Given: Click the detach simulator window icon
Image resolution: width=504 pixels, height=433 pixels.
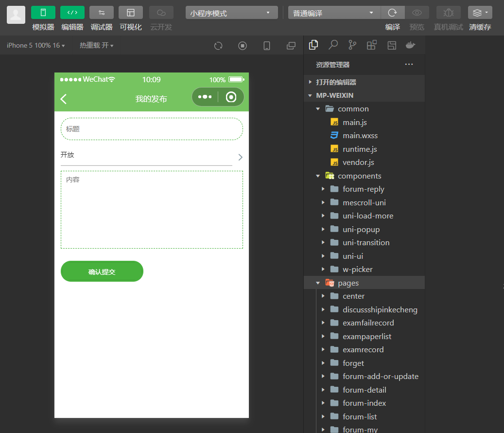Looking at the screenshot, I should coord(291,46).
